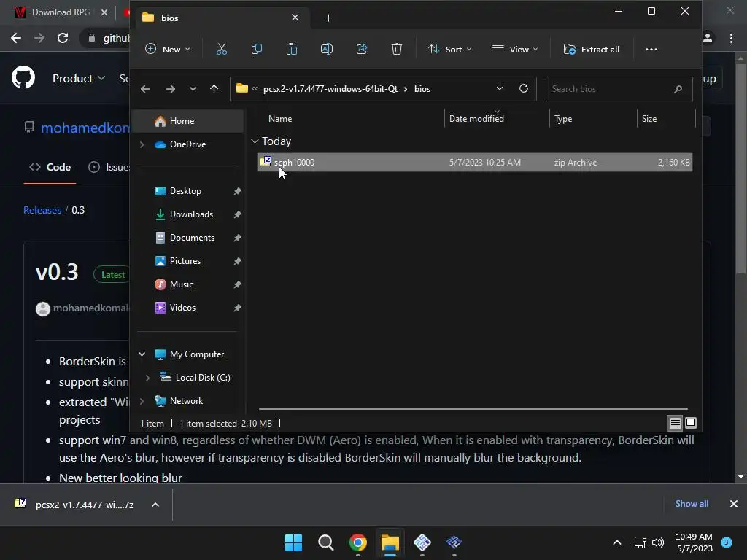Click the Cut icon in Explorer toolbar
Screen dimensions: 747x560
[222, 49]
